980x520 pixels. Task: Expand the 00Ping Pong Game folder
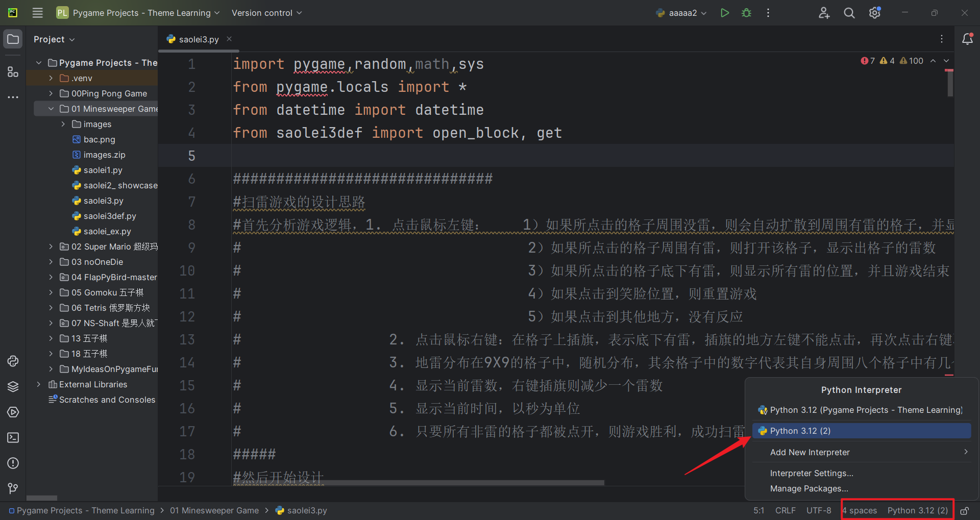pos(51,93)
